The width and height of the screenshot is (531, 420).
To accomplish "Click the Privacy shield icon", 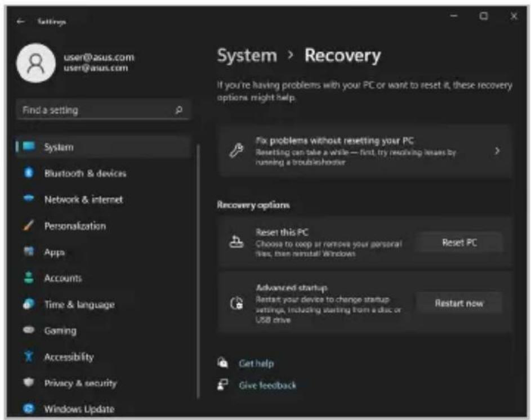I will 29,382.
